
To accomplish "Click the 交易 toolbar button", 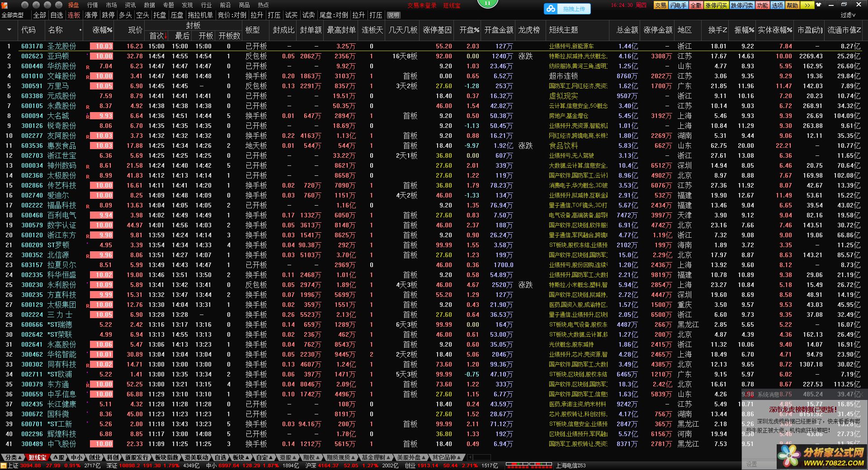I will (660, 5).
